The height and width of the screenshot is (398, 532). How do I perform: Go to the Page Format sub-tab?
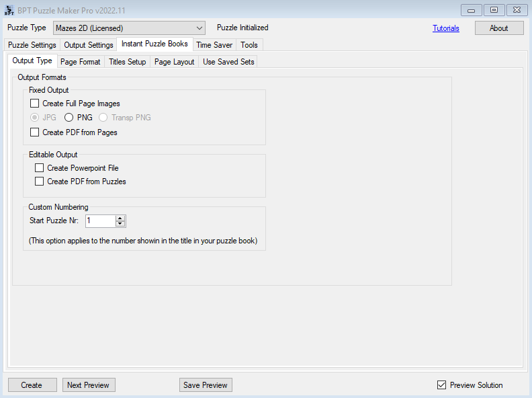(81, 62)
